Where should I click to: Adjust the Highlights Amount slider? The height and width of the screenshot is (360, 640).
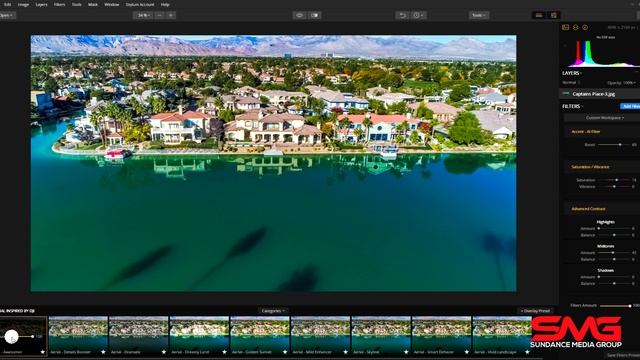pos(614,229)
